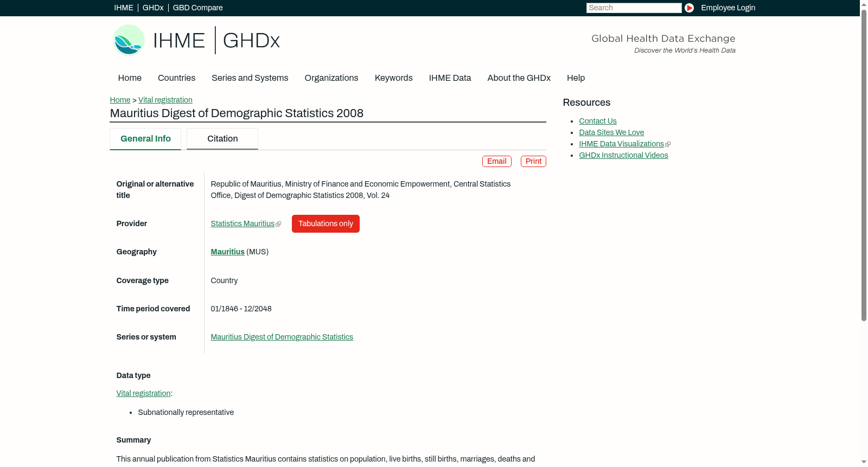Screen dimensions: 868x467
Task: Select the General Info tab
Action: pyautogui.click(x=145, y=139)
